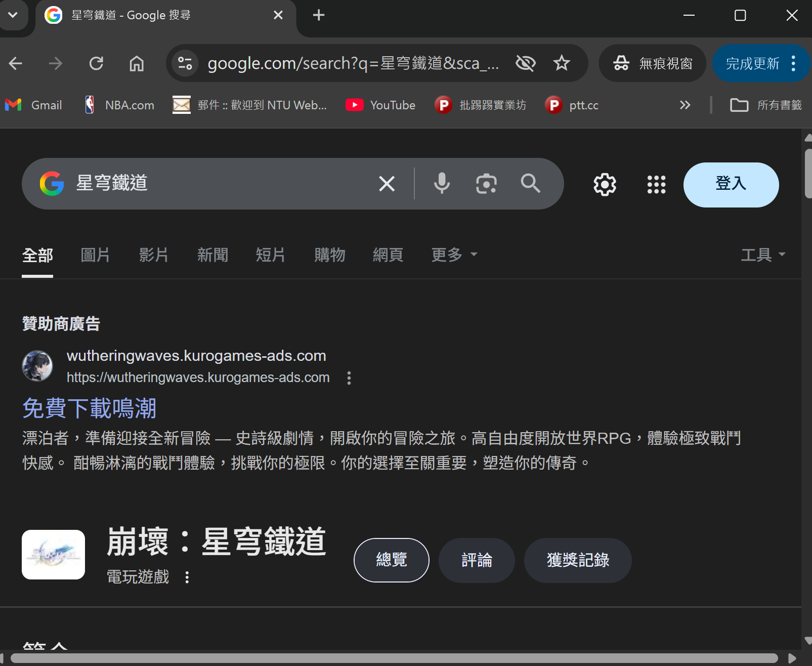Open Chrome's three-dot menu
The image size is (812, 666).
[794, 63]
